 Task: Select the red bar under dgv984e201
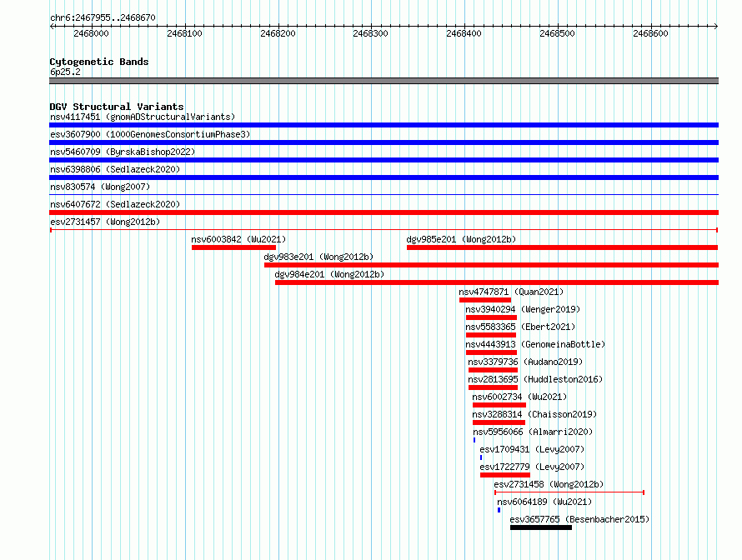coord(497,282)
